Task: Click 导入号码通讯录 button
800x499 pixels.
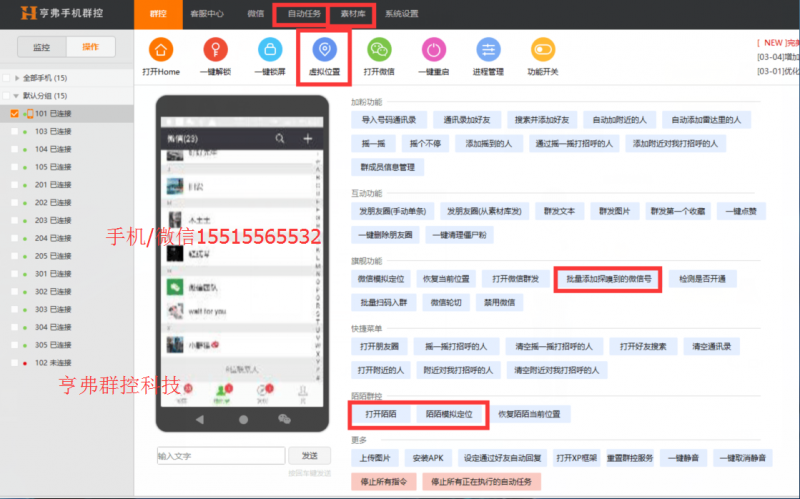Action: click(389, 120)
